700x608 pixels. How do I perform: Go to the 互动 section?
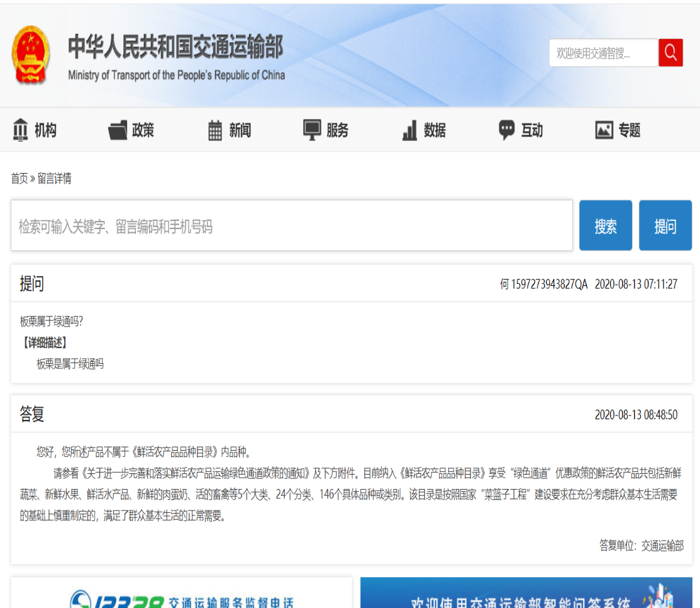tap(531, 130)
